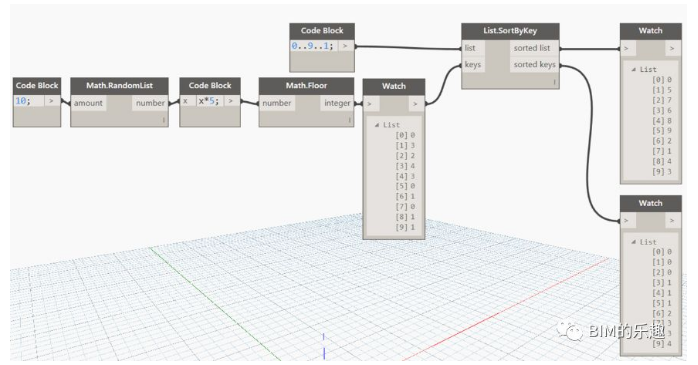Click input port of Watch fed by sorted keys
698x365 pixels.
[628, 220]
